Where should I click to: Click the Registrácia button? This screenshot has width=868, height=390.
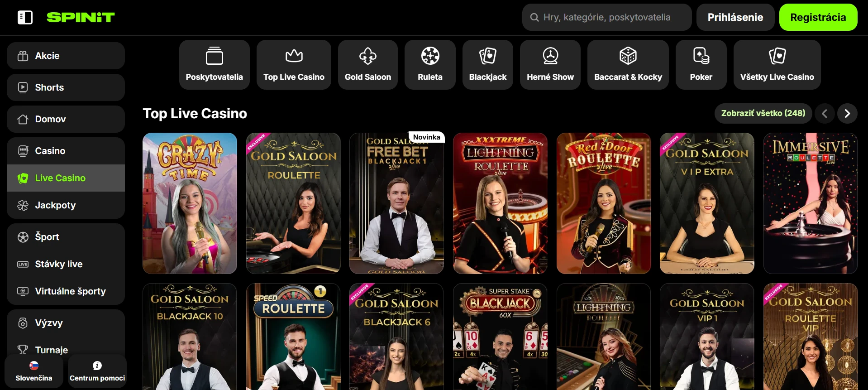point(818,17)
